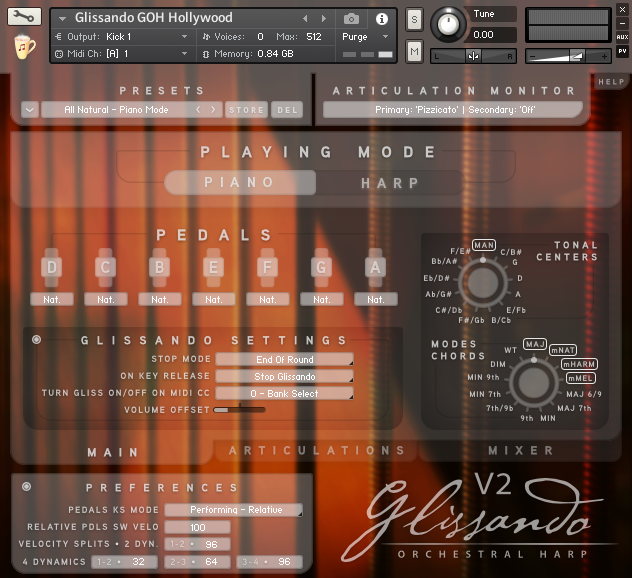Toggle the Glissando Settings power button
Image resolution: width=632 pixels, height=578 pixels.
pyautogui.click(x=36, y=340)
